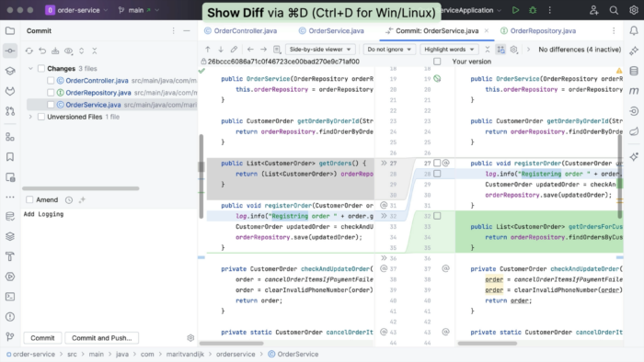Run OrderServiceApplication with play button
The width and height of the screenshot is (644, 362).
point(515,10)
